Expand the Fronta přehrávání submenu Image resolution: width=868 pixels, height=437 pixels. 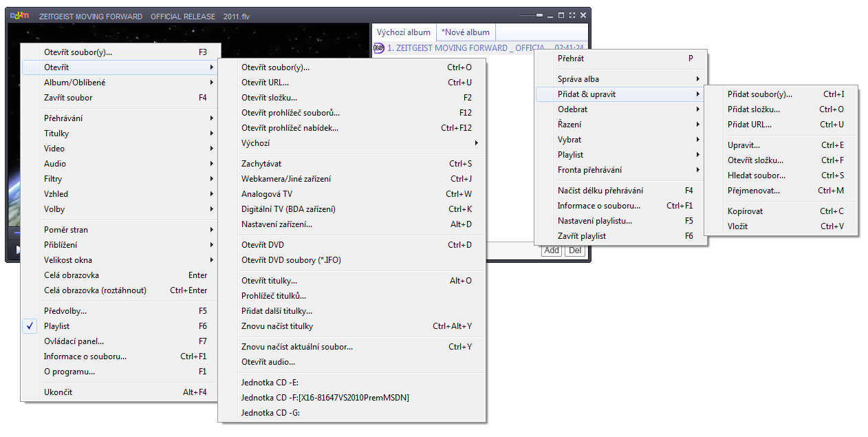coord(589,170)
